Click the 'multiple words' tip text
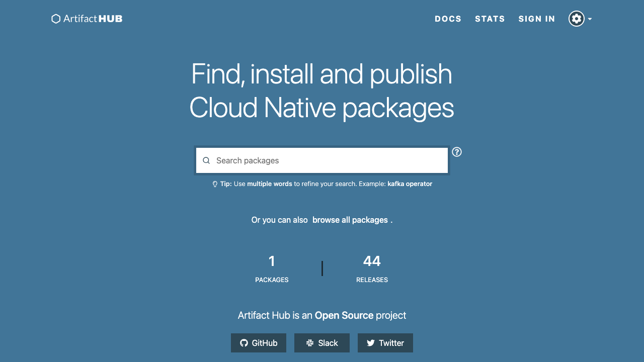The height and width of the screenshot is (362, 644). [x=270, y=184]
